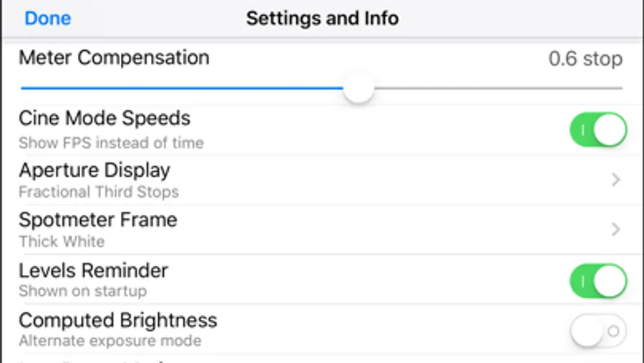Screen dimensions: 644x363
Task: Click the Thick White subtitle
Action: pyautogui.click(x=62, y=241)
